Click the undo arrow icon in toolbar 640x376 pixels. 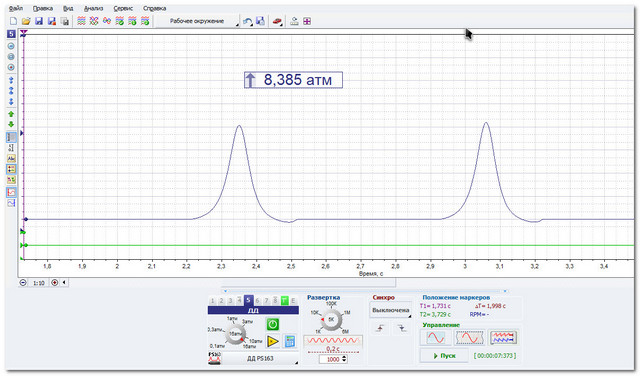247,21
